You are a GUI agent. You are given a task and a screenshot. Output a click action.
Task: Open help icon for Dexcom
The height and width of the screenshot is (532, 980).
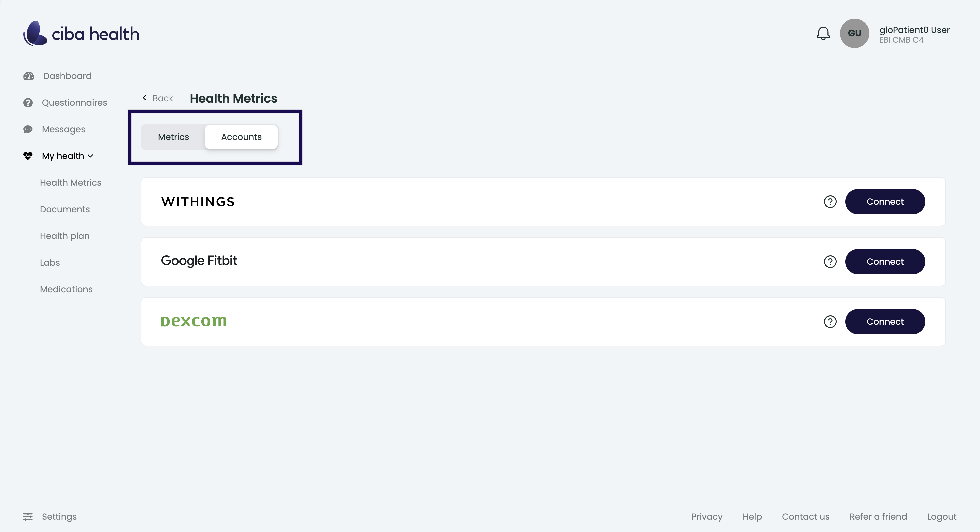830,322
